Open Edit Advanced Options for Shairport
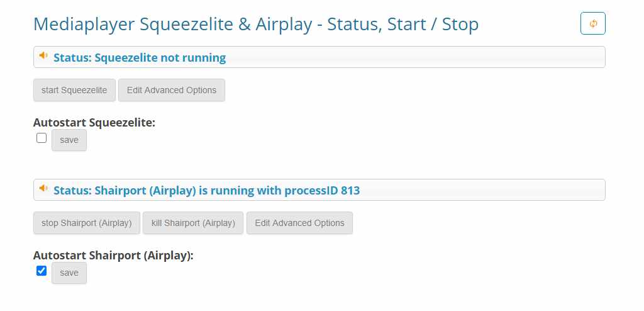The image size is (644, 311). click(x=299, y=223)
